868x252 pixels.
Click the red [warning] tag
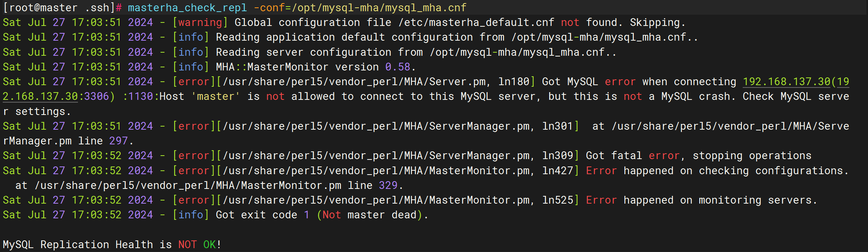200,22
